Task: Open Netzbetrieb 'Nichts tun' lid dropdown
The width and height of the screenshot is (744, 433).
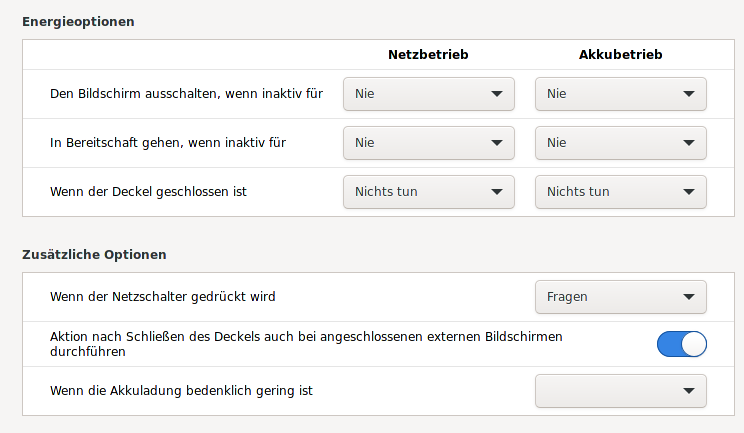Action: 428,192
